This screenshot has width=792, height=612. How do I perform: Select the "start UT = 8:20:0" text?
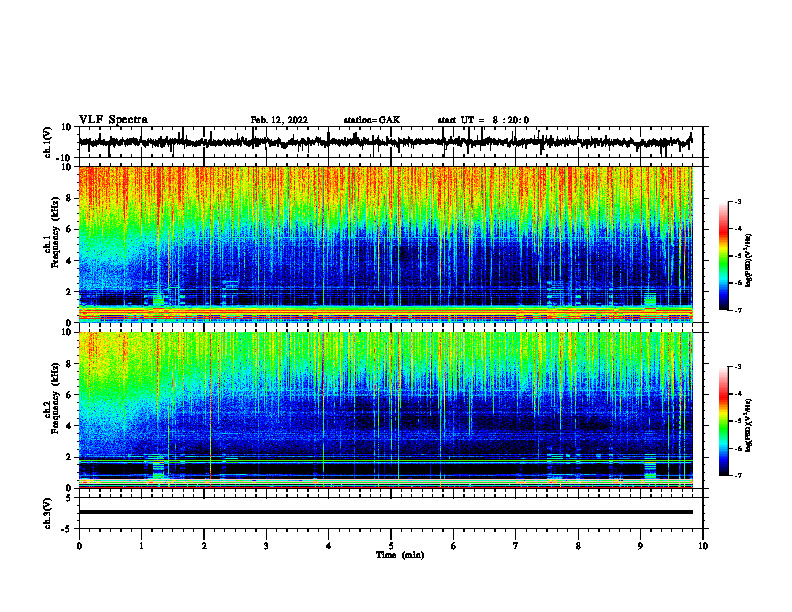pyautogui.click(x=483, y=120)
